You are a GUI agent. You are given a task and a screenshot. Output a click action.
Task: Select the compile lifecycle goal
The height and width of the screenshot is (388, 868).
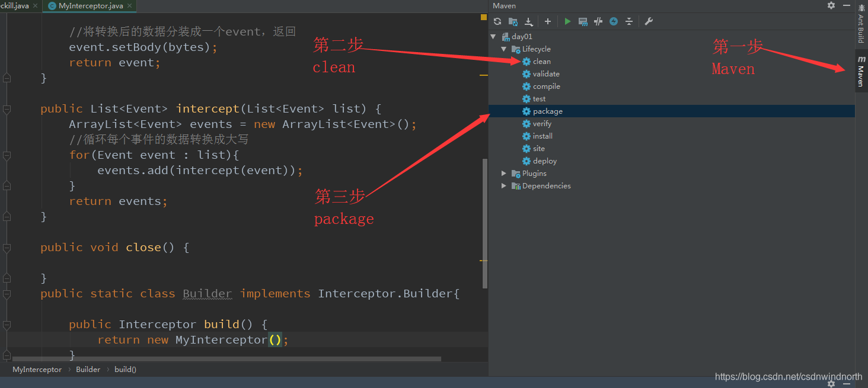pos(546,86)
